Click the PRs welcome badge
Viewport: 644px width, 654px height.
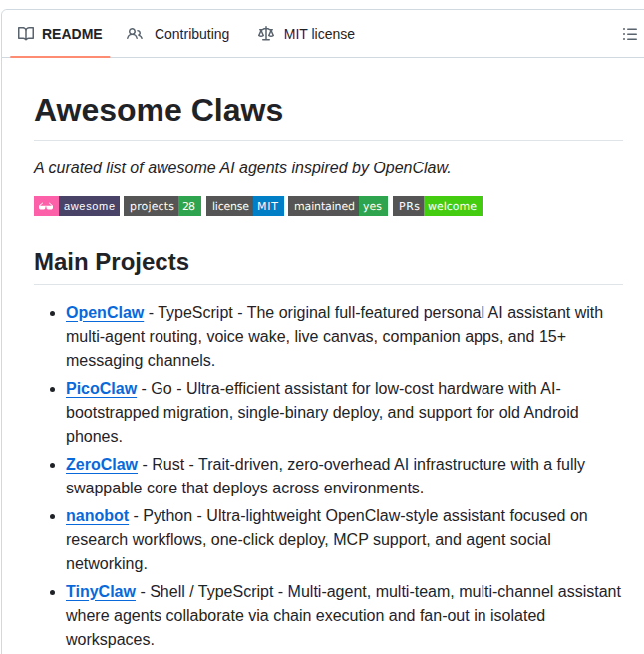[438, 206]
